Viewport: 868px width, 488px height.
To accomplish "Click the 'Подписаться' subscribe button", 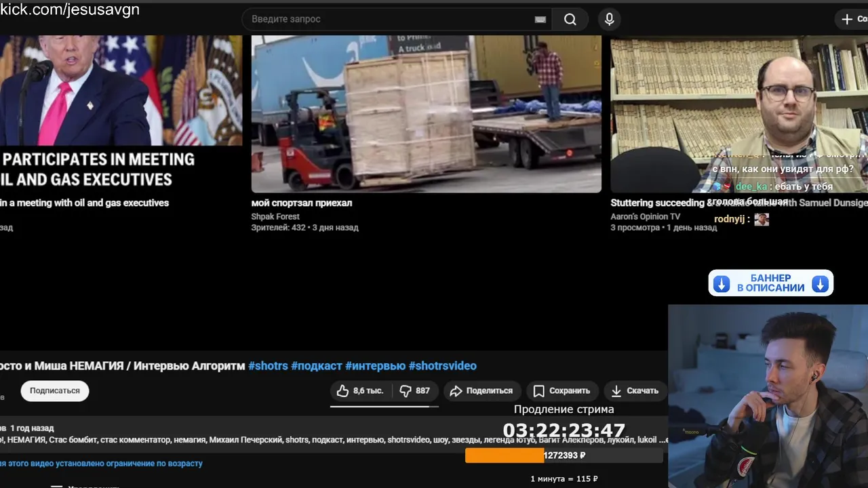I will tap(55, 391).
